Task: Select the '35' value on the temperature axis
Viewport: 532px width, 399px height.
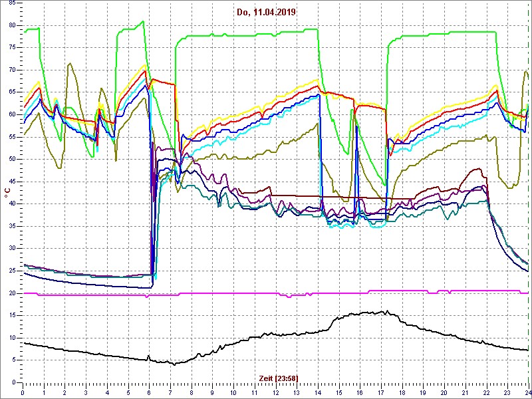Action: pos(11,226)
